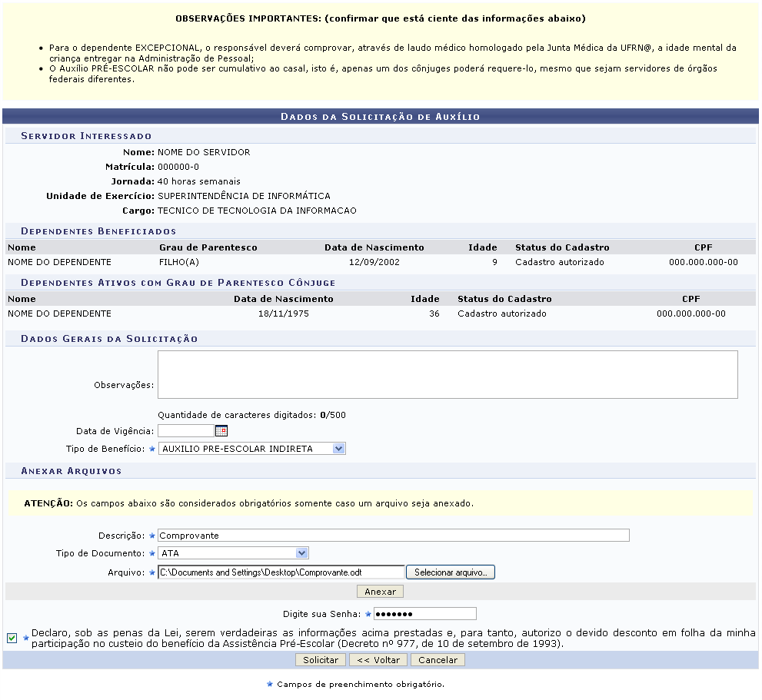Viewport: 762px width, 700px height.
Task: Click the Solicitar button
Action: point(320,659)
